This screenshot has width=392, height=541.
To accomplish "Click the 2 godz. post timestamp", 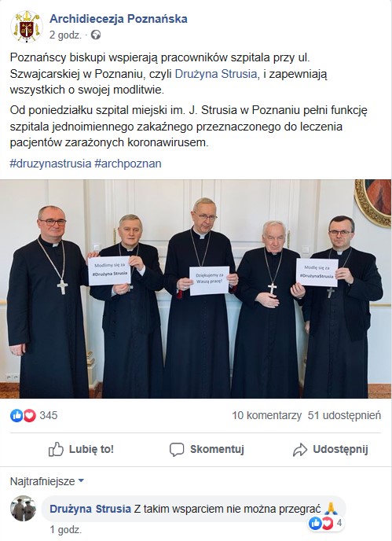I will [x=65, y=35].
